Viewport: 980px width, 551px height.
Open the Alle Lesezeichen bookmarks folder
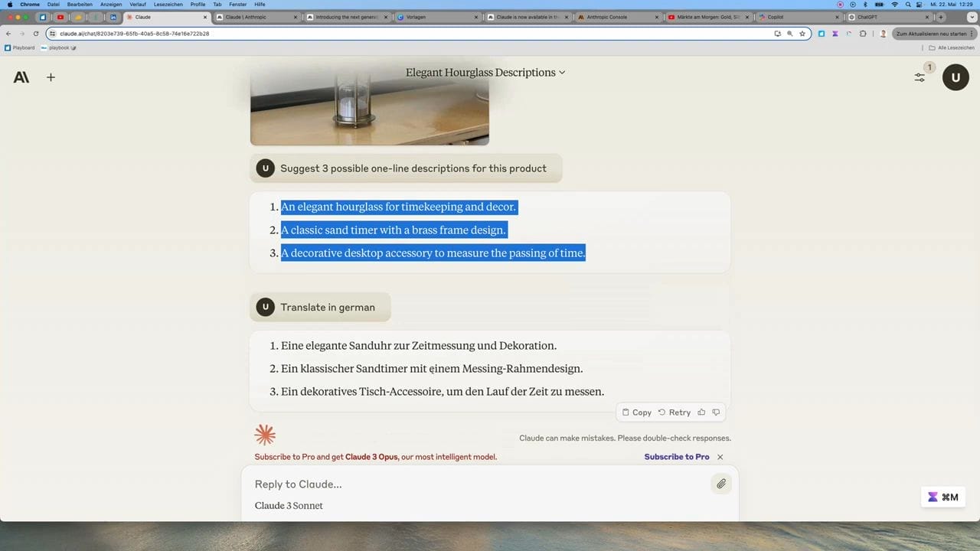pyautogui.click(x=948, y=47)
